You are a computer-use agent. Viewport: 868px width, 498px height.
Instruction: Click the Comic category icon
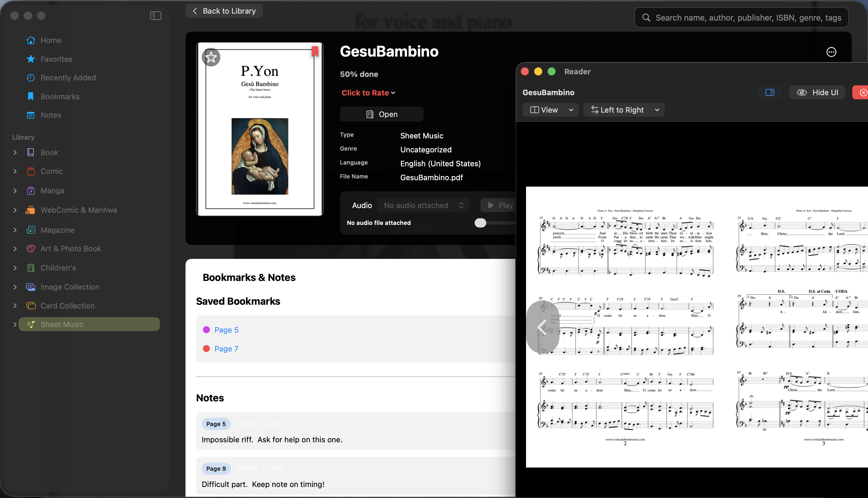(x=31, y=171)
